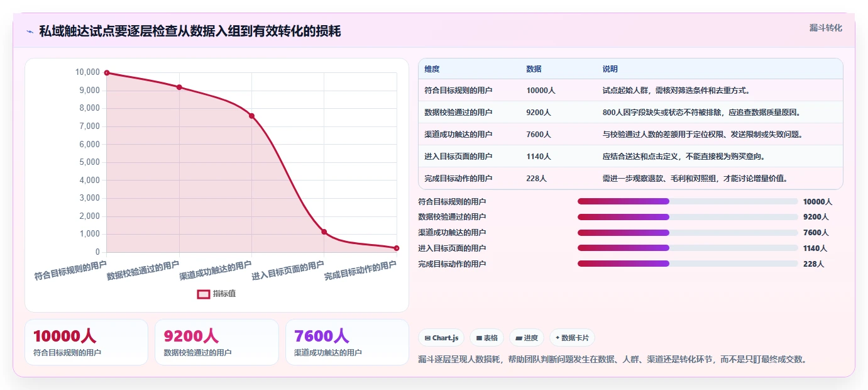Select the 表格 chip
Image resolution: width=868 pixels, height=390 pixels.
click(486, 338)
